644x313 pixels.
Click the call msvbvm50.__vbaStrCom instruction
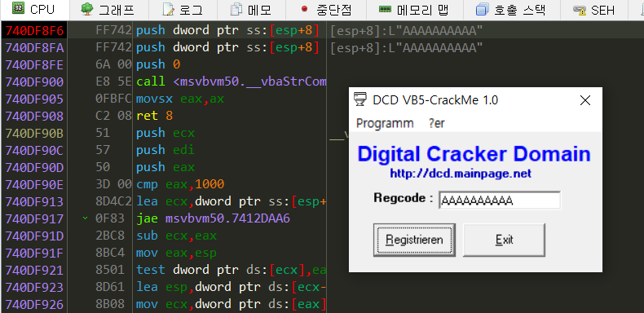pyautogui.click(x=232, y=82)
